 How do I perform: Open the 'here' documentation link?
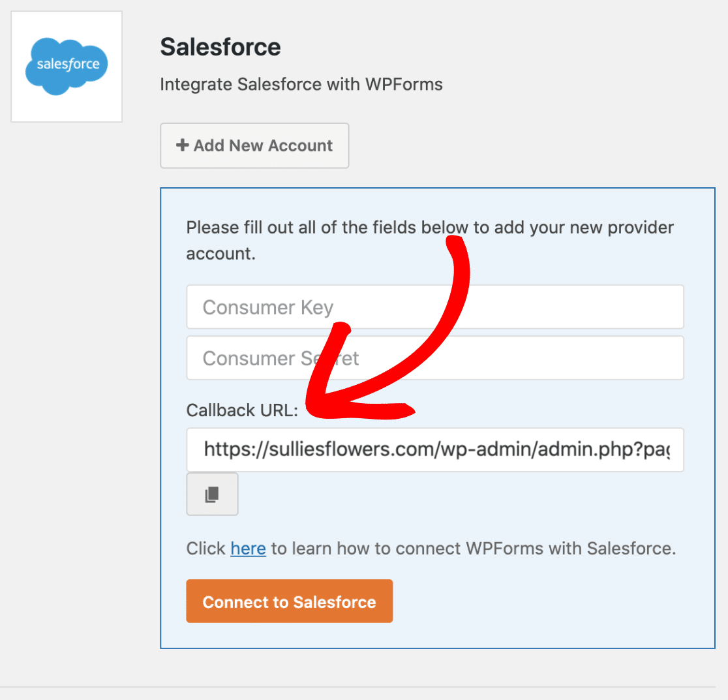[249, 549]
